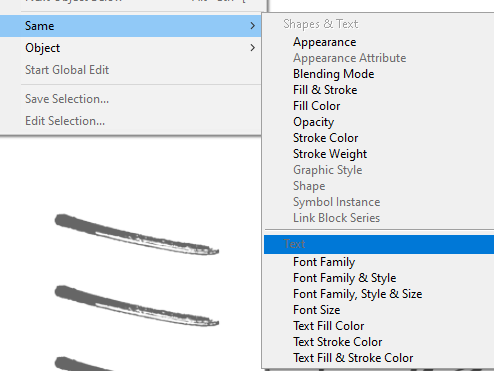Select Same Graphic Style

[x=328, y=170]
